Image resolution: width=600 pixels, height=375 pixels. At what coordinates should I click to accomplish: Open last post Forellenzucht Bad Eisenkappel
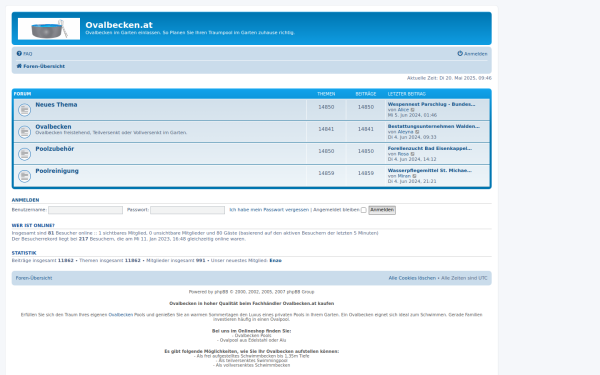(430, 148)
